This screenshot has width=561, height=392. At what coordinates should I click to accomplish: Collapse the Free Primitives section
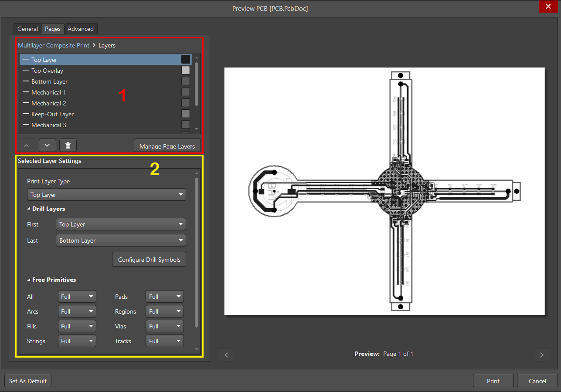(x=29, y=280)
